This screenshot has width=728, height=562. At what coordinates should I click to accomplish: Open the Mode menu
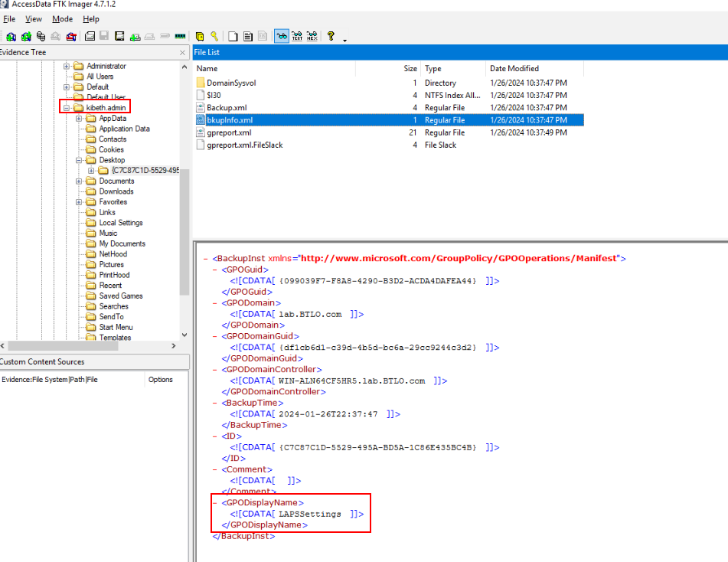click(x=62, y=19)
